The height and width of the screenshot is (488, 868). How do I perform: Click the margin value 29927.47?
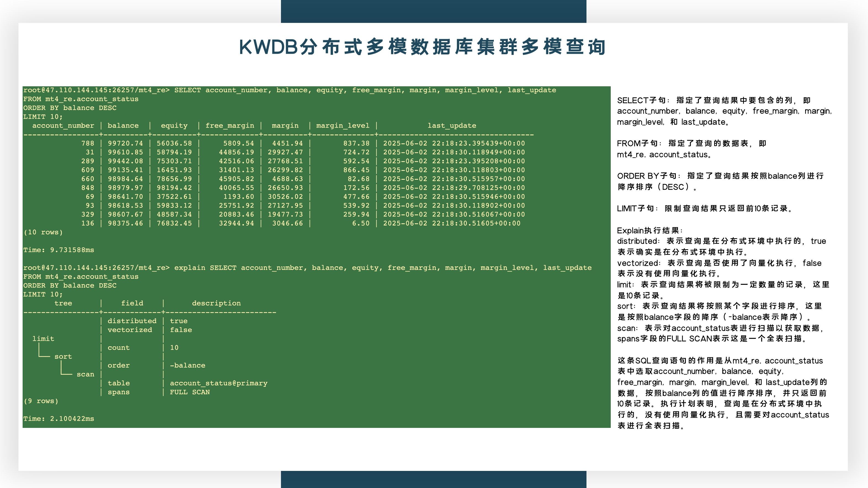pyautogui.click(x=285, y=152)
